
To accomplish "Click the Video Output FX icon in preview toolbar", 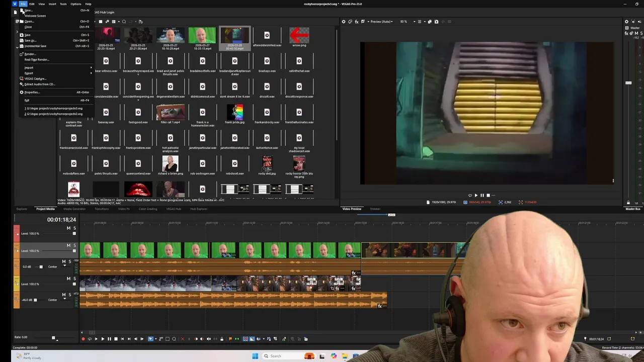I will (x=357, y=22).
